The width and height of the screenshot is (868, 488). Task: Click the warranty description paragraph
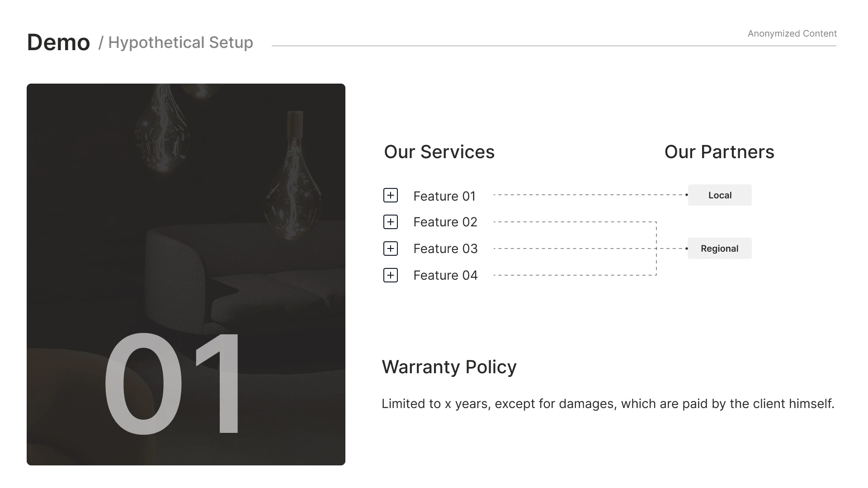point(608,404)
